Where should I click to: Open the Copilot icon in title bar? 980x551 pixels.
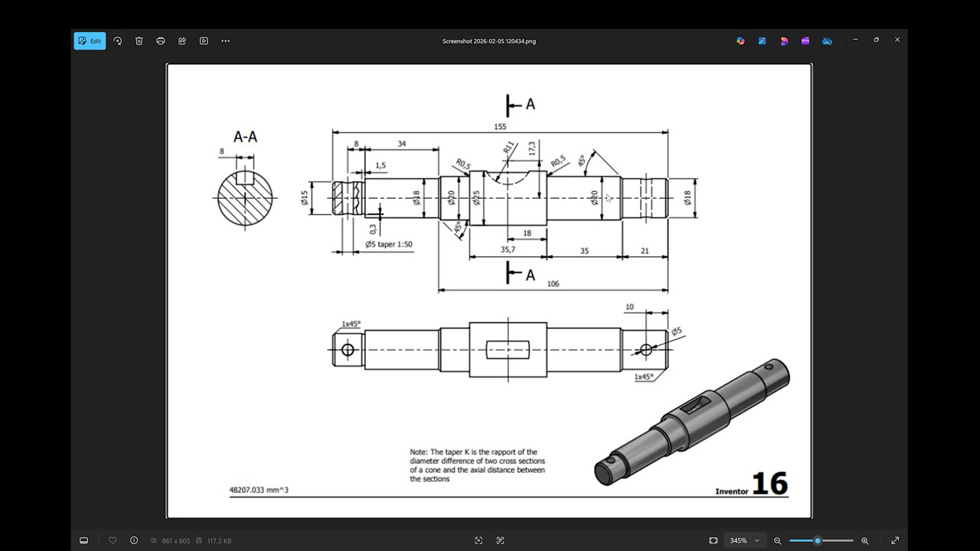coord(740,41)
